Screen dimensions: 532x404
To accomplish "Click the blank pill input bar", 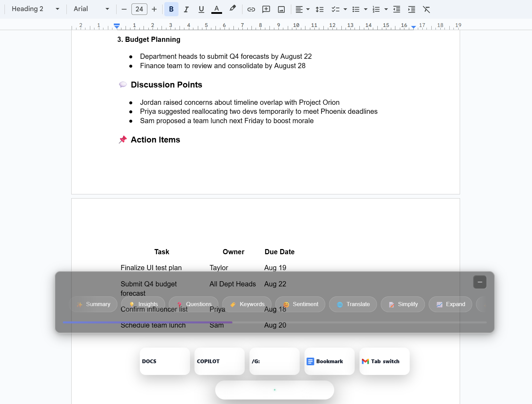I will 275,390.
